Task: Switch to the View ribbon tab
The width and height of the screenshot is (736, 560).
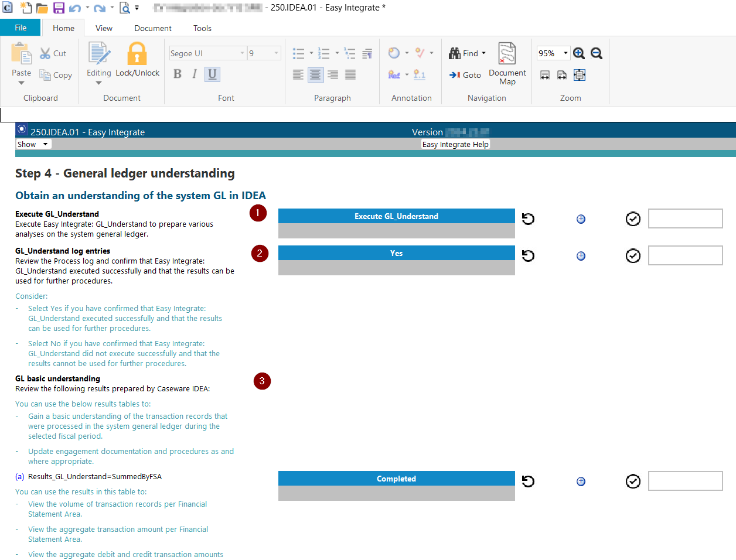Action: coord(104,28)
